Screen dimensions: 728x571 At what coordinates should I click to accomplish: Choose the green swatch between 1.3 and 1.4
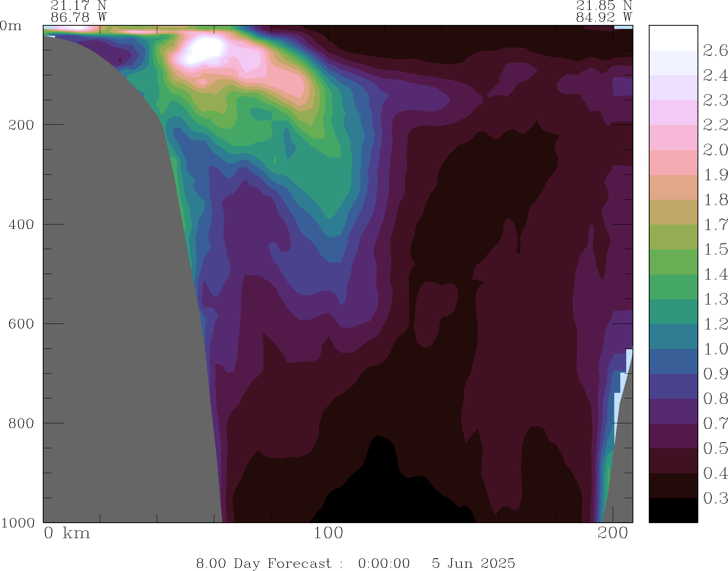pos(673,287)
